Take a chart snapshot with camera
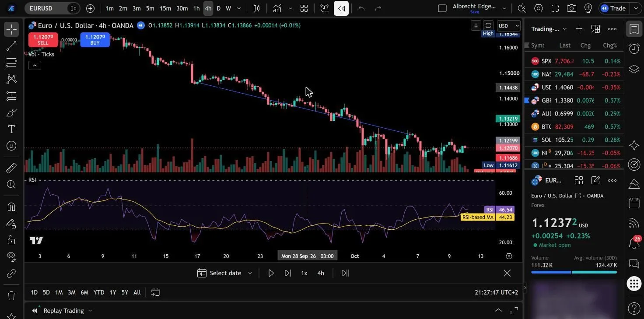Viewport: 644px width, 319px height. (571, 8)
